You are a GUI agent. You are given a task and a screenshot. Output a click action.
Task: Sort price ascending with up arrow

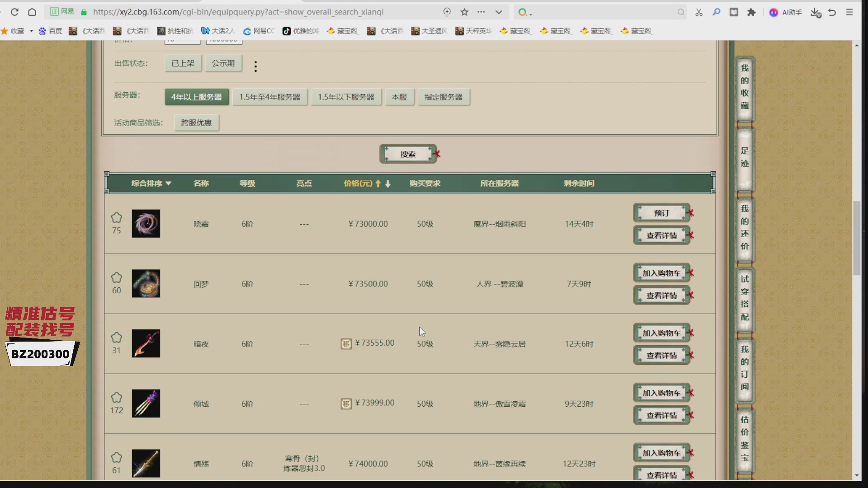[378, 183]
